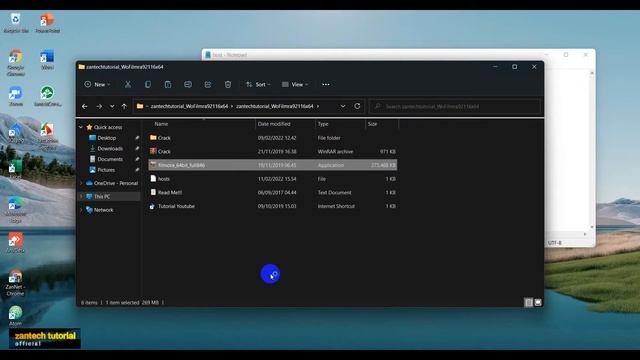Select the Crack file folder row

pos(273,138)
